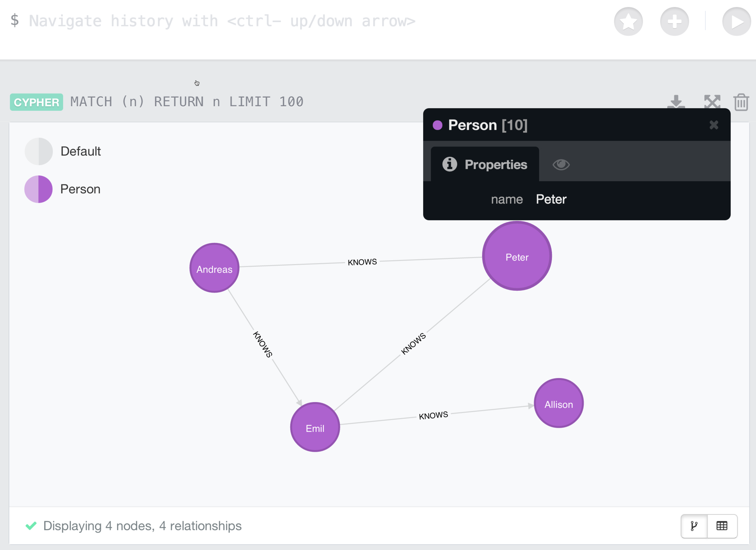Click the MATCH (n) RETURN query text
This screenshot has height=550, width=756.
(187, 102)
